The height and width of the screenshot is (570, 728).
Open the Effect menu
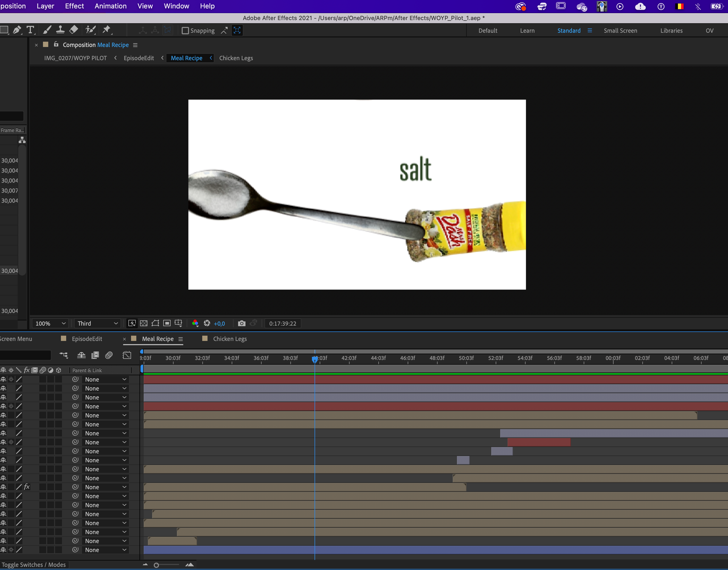pos(74,6)
